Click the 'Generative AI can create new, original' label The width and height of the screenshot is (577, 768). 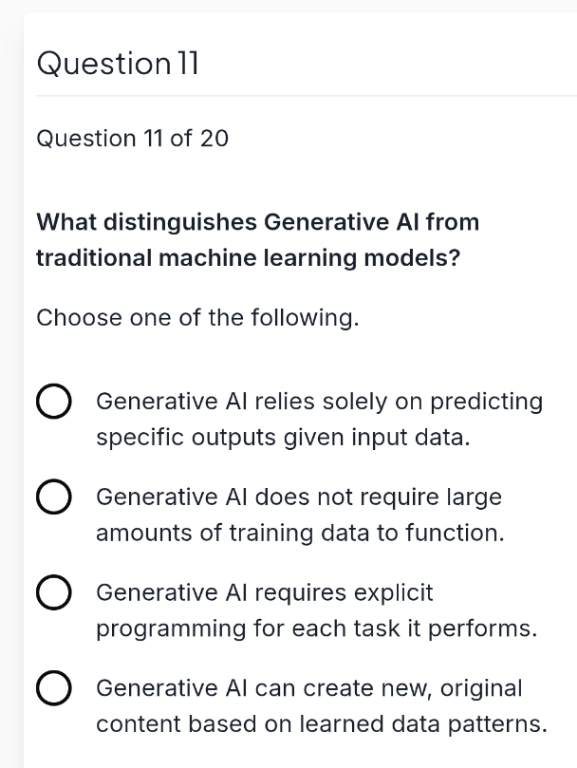coord(309,688)
